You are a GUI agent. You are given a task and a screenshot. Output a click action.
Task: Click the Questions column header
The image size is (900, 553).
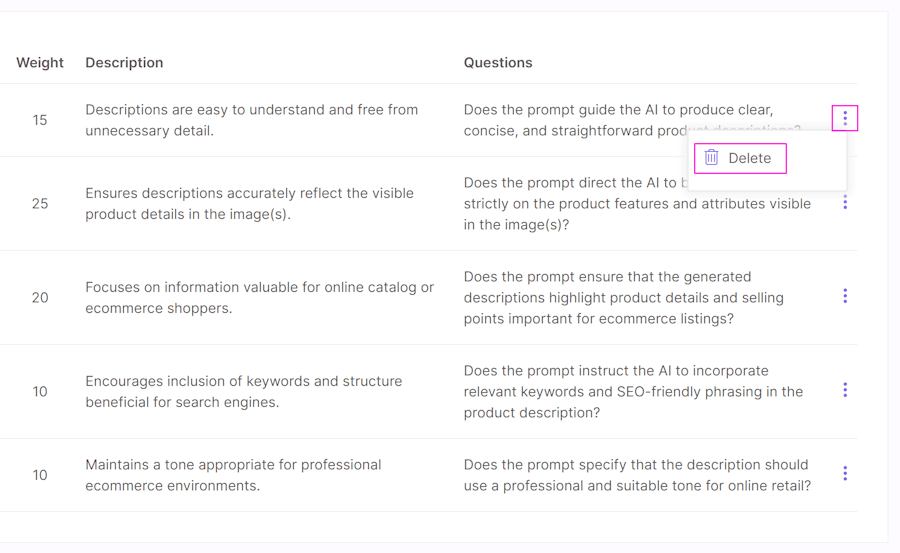click(498, 63)
